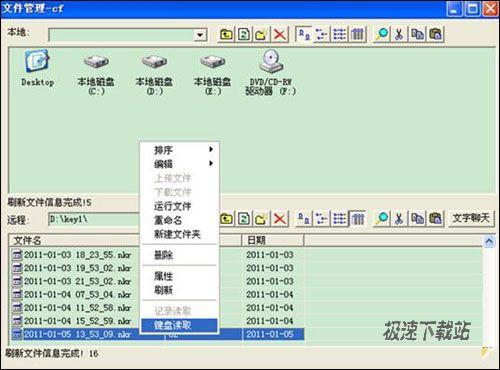The width and height of the screenshot is (500, 370).
Task: Switch local pane to list view
Action: click(x=340, y=34)
